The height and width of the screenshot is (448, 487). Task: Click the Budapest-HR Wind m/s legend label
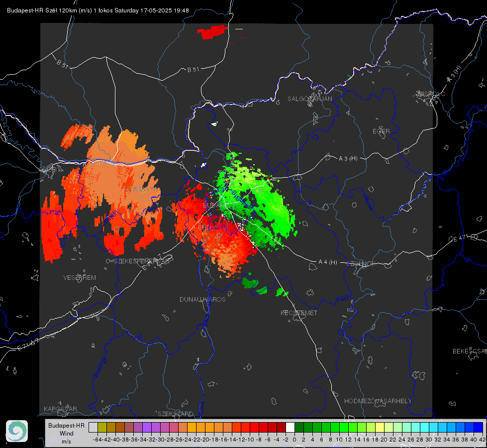66,434
